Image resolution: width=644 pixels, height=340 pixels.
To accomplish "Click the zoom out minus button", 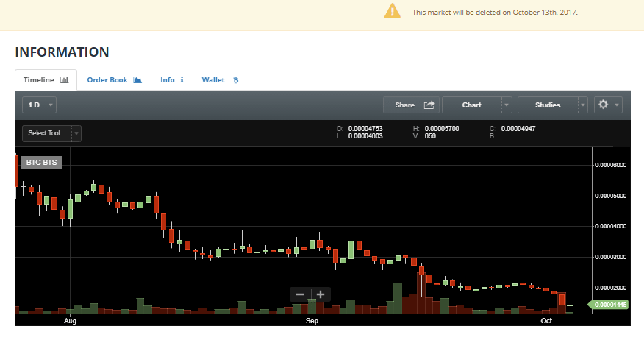I will [x=300, y=294].
